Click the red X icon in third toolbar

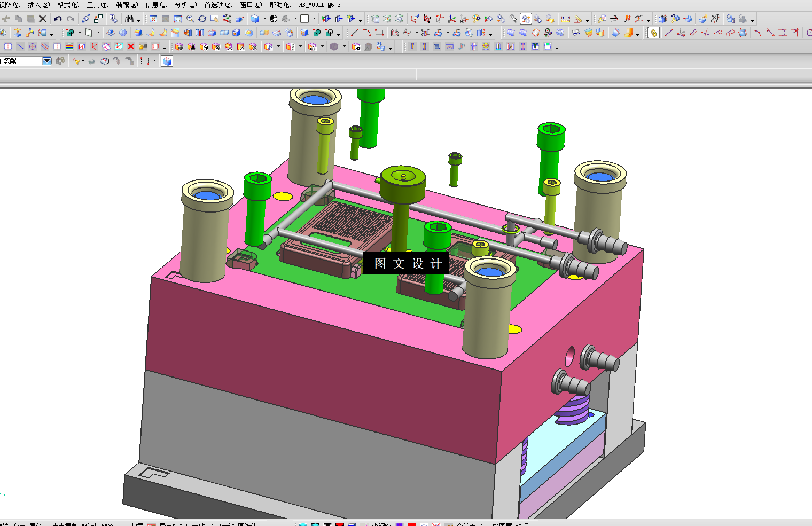coord(131,47)
